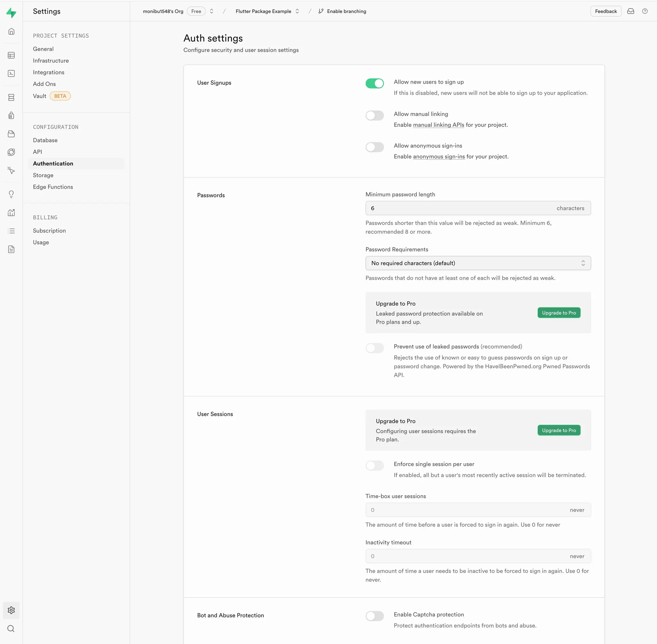Click the Advisors lightbulb icon
657x644 pixels.
pyautogui.click(x=11, y=194)
